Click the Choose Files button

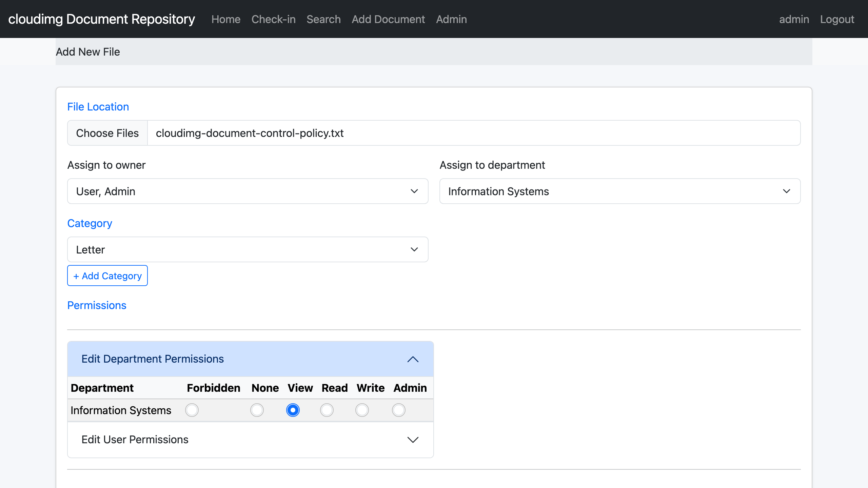point(107,133)
